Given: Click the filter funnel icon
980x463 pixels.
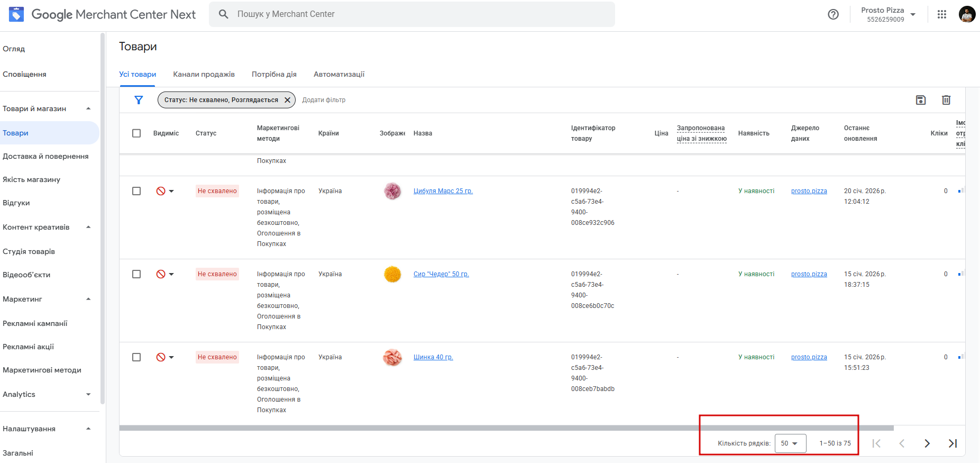Looking at the screenshot, I should [x=139, y=100].
